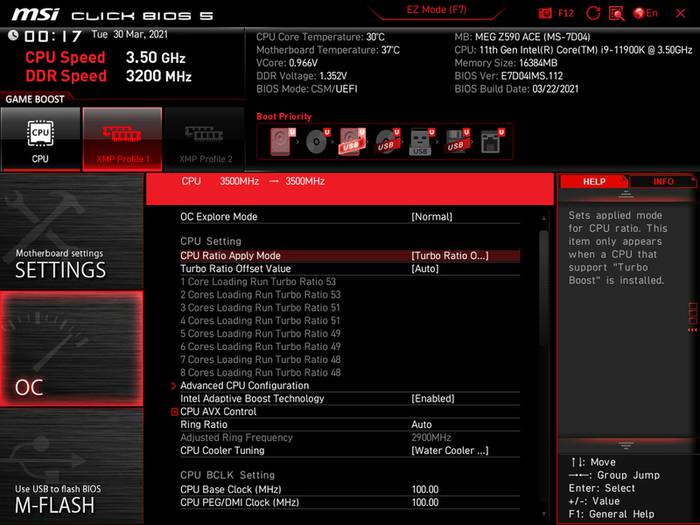Switch to the HELP tab
This screenshot has height=525, width=700.
tap(594, 181)
